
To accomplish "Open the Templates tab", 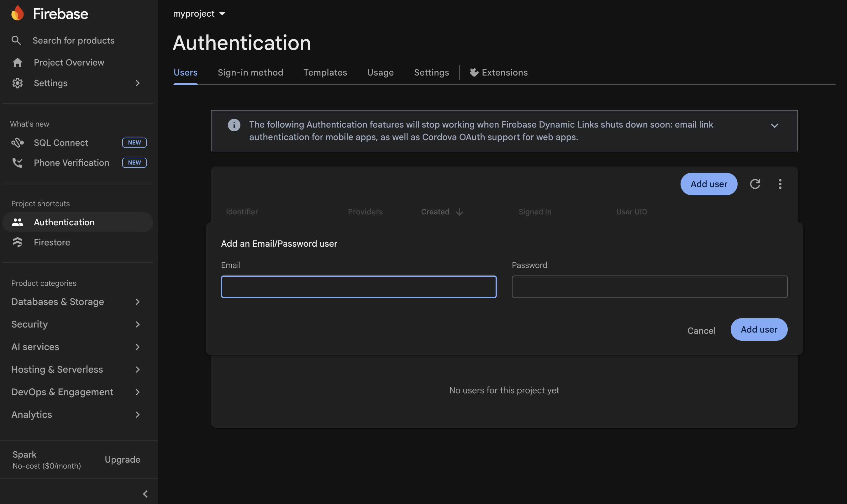I will 325,72.
